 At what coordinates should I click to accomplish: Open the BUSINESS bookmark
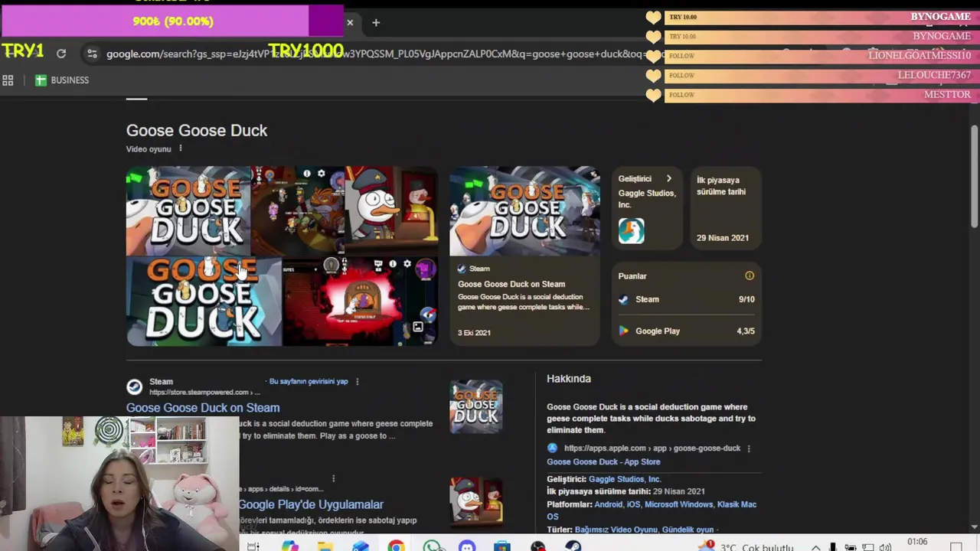tap(62, 80)
